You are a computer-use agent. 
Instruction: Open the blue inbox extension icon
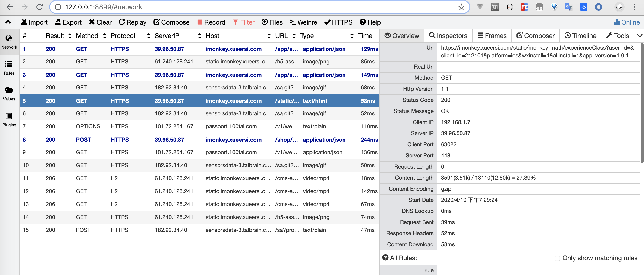[584, 7]
